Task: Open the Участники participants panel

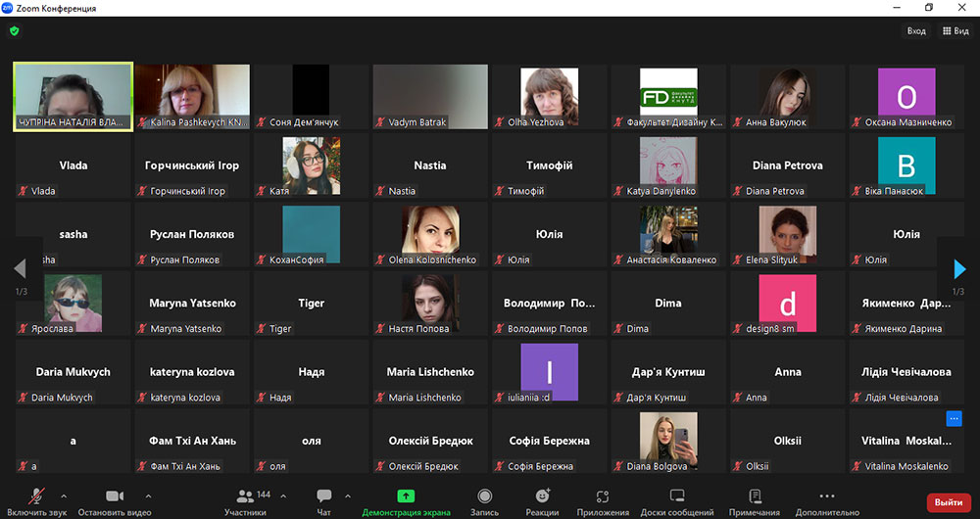Action: 246,501
